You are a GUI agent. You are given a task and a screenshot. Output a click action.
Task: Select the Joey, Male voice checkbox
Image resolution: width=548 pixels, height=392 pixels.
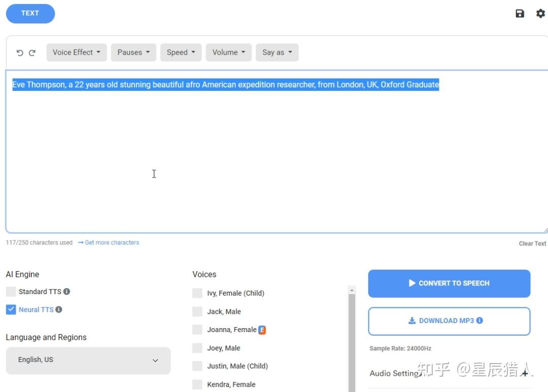pyautogui.click(x=197, y=348)
